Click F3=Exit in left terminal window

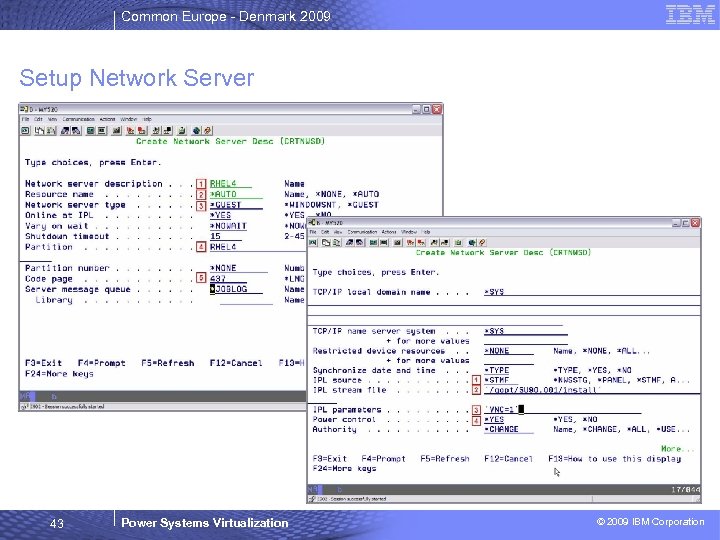[43, 363]
